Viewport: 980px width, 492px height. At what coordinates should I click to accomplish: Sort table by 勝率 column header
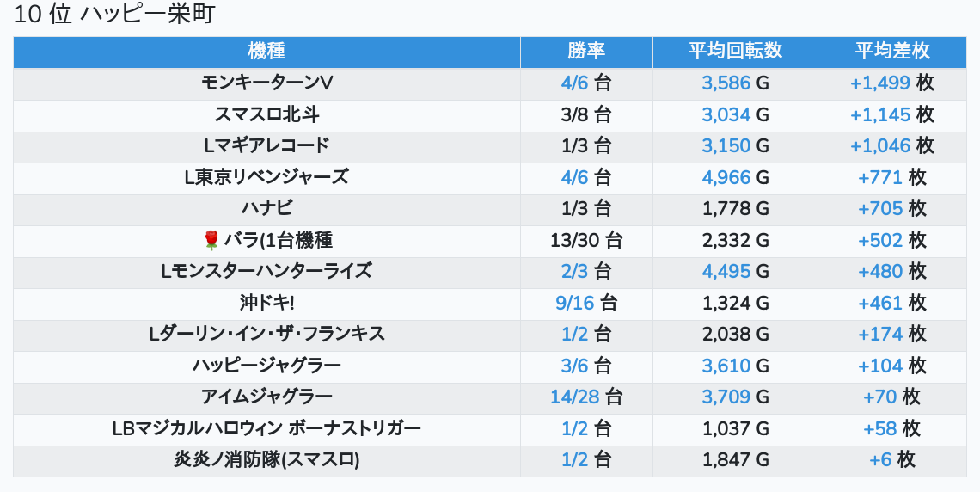[586, 52]
